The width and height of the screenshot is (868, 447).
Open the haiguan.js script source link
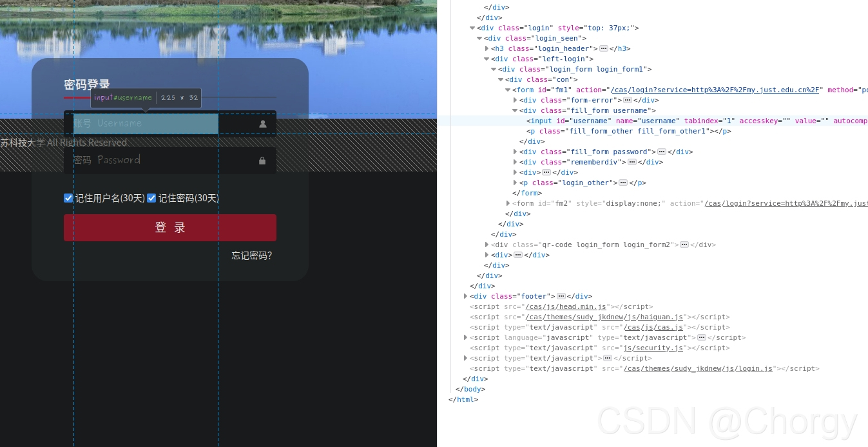tap(604, 317)
